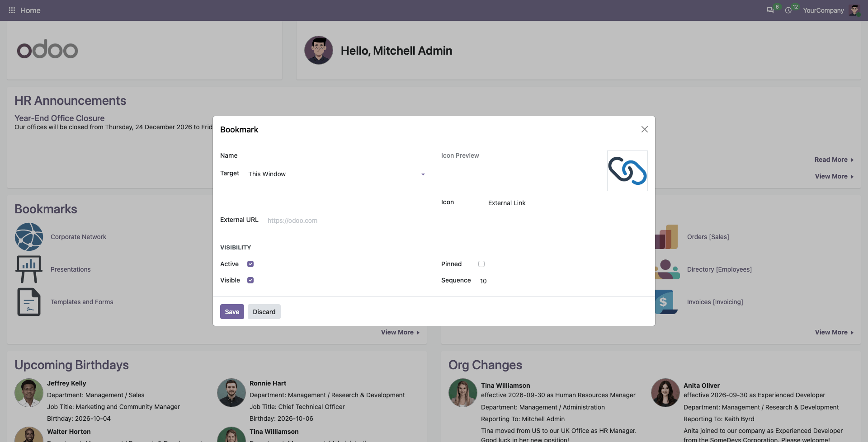
Task: Click the Jeffrey Kelly name
Action: click(x=66, y=383)
